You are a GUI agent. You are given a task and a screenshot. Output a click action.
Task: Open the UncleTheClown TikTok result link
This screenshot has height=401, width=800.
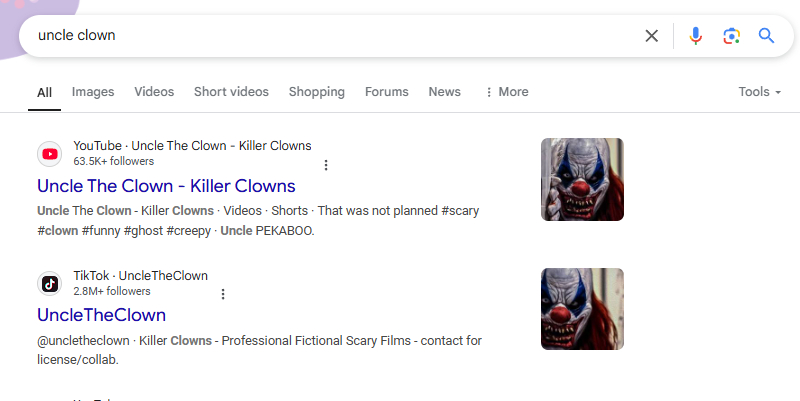click(x=101, y=315)
